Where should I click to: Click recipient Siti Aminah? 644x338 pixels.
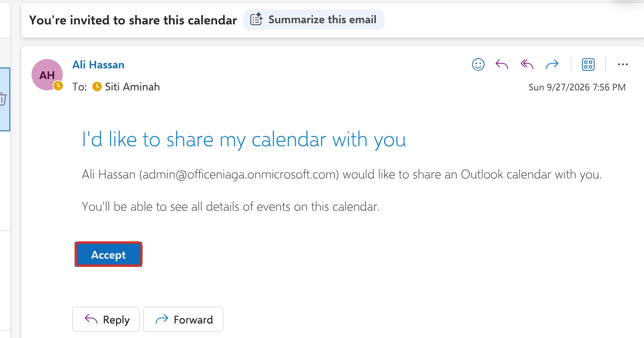click(x=132, y=87)
